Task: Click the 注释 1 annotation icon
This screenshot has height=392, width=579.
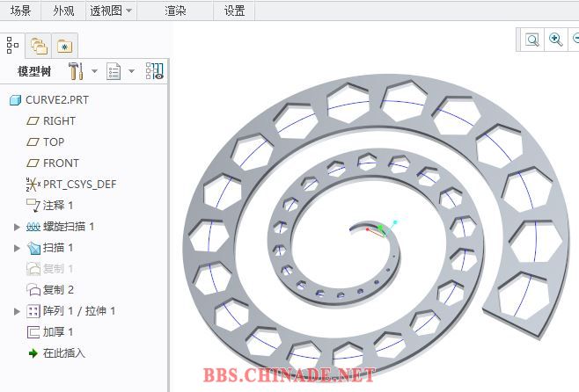Action: coord(33,206)
